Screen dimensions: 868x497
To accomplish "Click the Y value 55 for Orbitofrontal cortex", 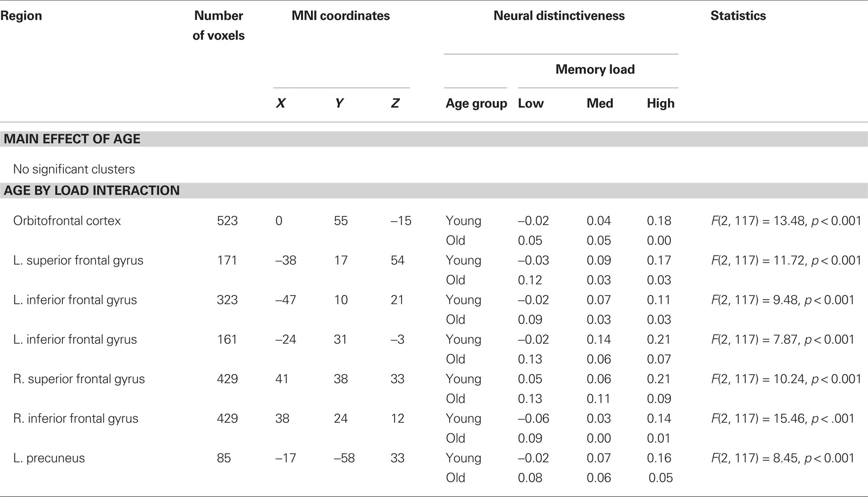I will click(341, 221).
